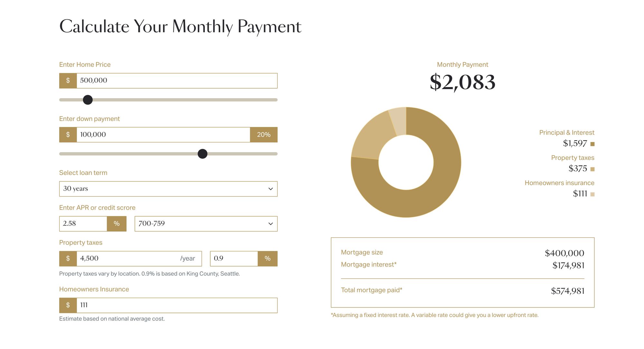Click the chevron arrow on loan term select
Screen dimensions: 644x349
click(271, 189)
